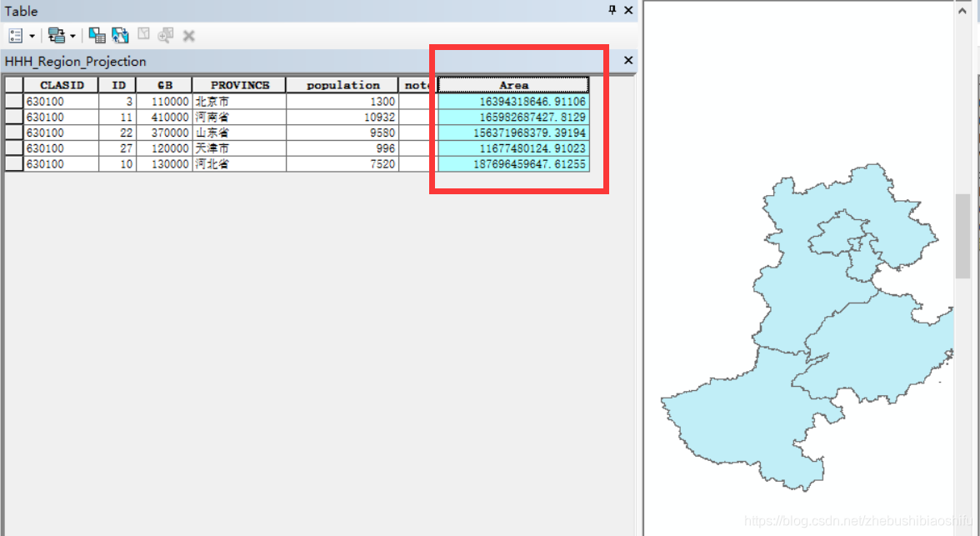Click the 山东省 province cell
This screenshot has width=980, height=536.
(239, 133)
